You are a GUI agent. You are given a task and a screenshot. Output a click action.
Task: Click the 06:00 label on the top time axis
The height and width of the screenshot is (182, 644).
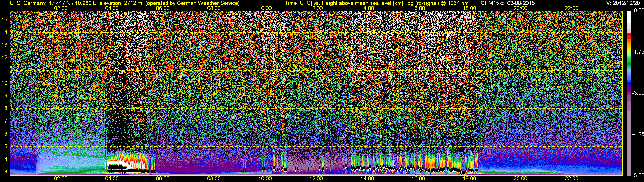click(x=163, y=8)
